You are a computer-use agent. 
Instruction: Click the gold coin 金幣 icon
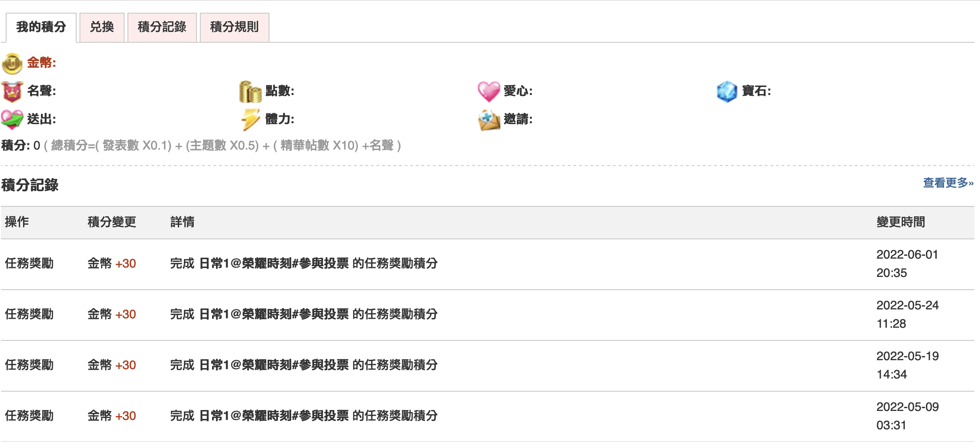tap(12, 63)
